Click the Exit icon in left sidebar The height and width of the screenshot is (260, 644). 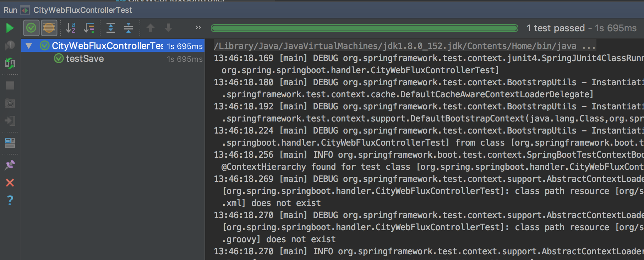pos(10,121)
